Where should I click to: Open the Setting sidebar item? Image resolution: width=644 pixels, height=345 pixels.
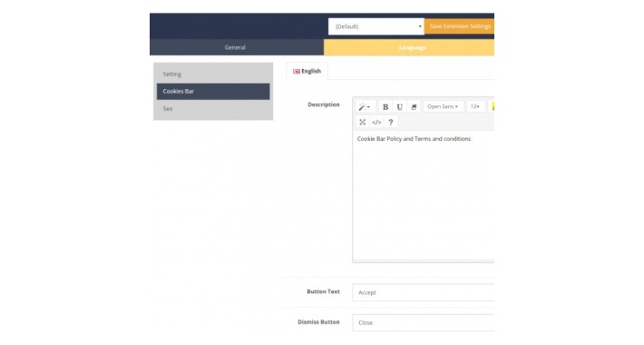(x=213, y=74)
